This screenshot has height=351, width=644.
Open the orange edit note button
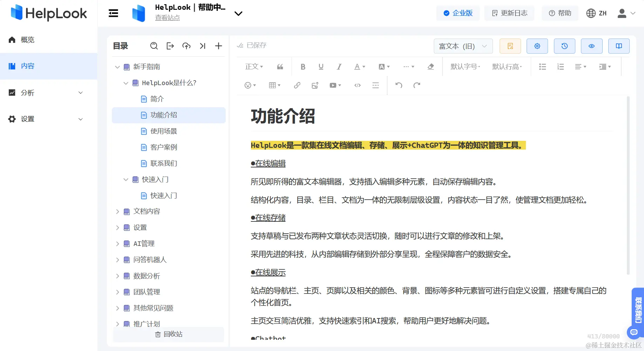click(x=510, y=46)
